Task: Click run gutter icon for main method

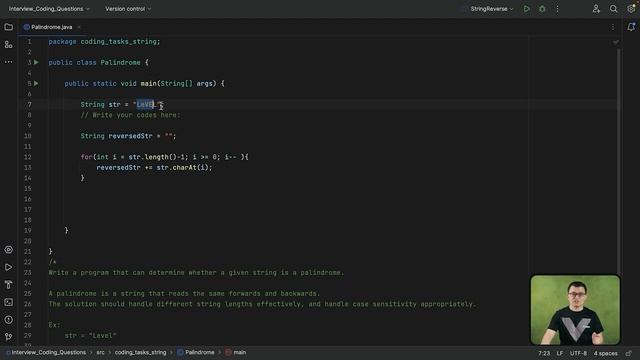Action: click(36, 83)
